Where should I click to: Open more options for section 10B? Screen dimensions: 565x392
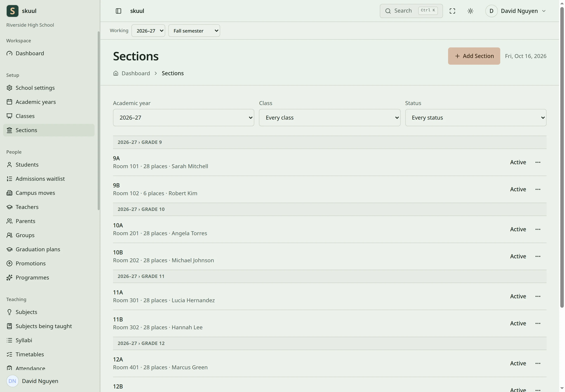[x=538, y=256]
